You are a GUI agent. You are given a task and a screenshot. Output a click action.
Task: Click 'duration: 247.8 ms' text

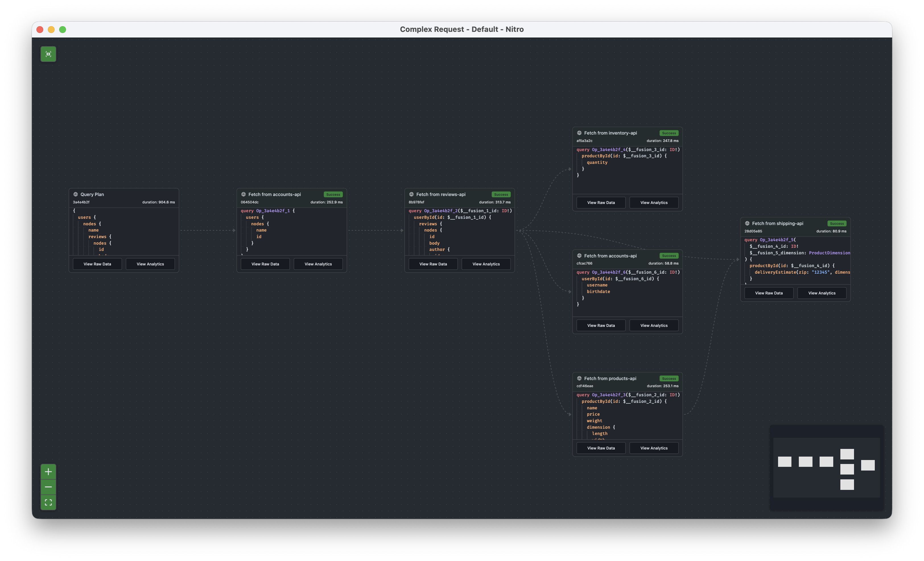662,141
